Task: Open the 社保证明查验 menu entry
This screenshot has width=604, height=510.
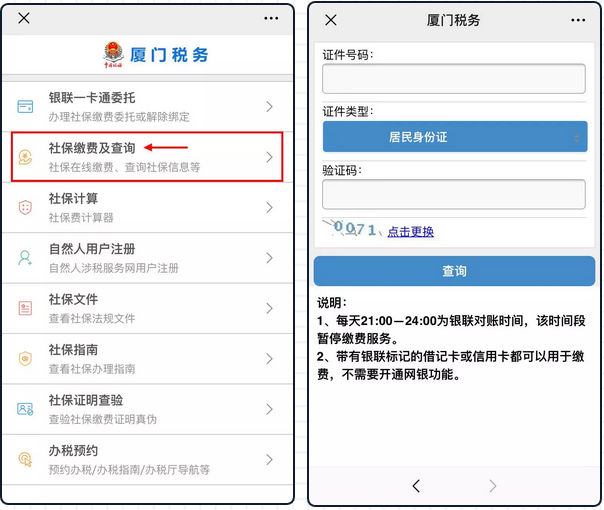Action: pos(148,409)
